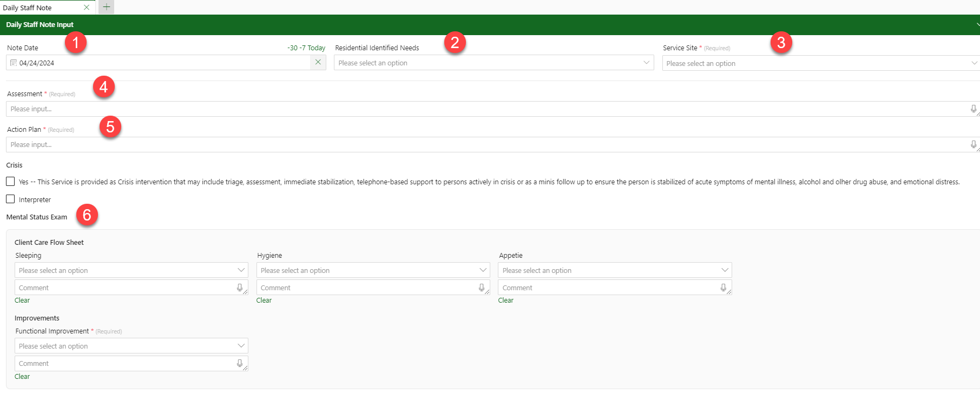Select the Daily Staff Note tab

pyautogui.click(x=28, y=8)
